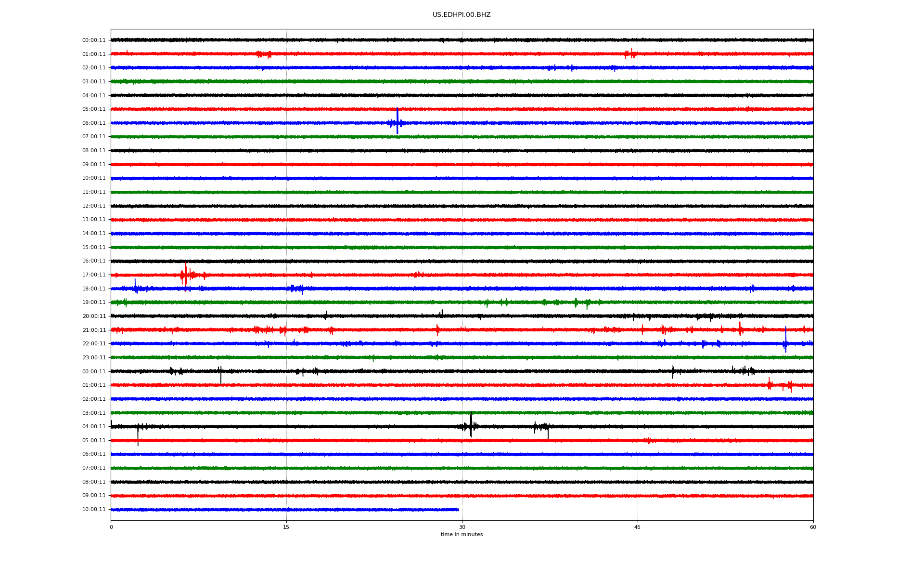
Task: Click the large red burst on the 17:00:11 trace
Action: 186,275
